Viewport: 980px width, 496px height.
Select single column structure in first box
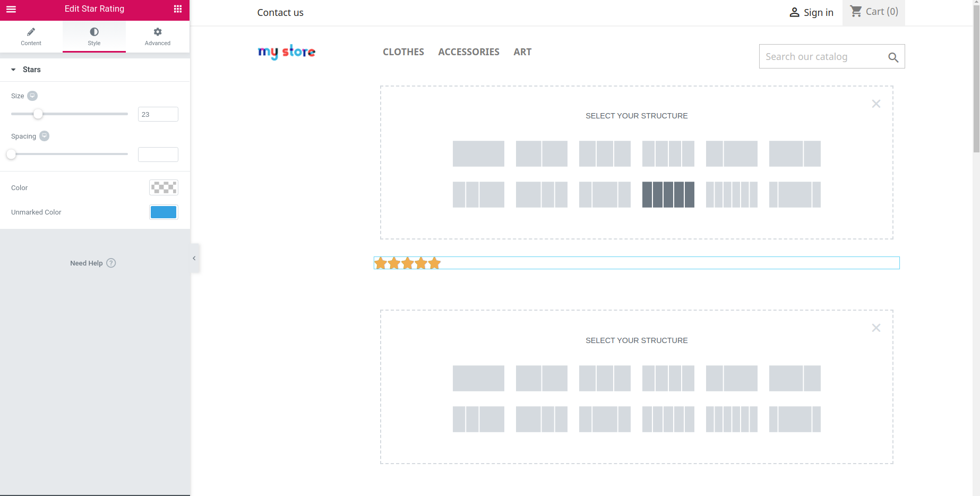(478, 153)
